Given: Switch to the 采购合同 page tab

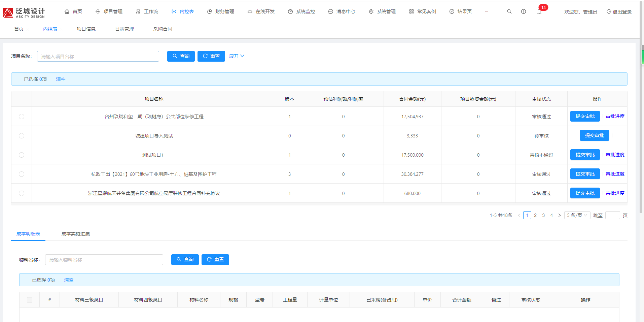Looking at the screenshot, I should click(163, 29).
